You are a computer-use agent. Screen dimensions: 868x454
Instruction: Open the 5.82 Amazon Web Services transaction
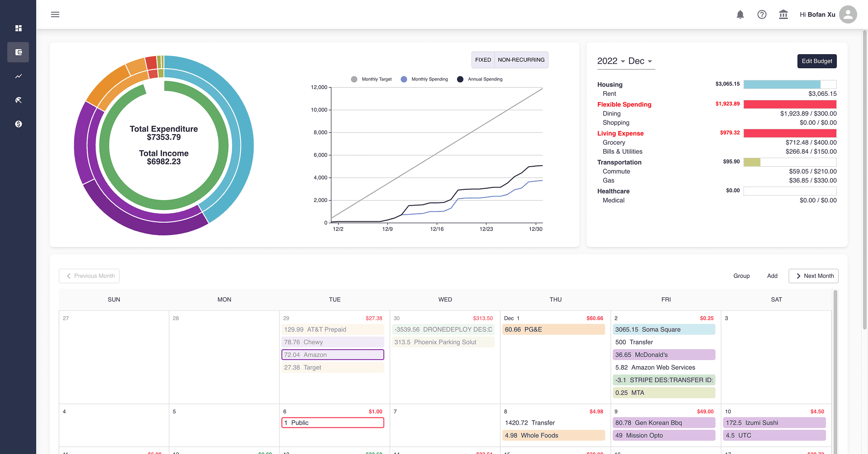(x=664, y=367)
